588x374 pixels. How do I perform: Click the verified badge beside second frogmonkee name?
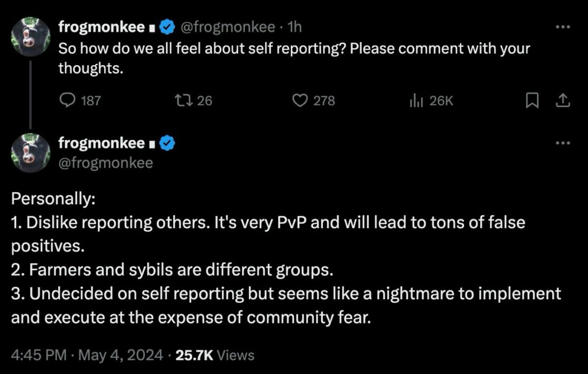(x=167, y=143)
